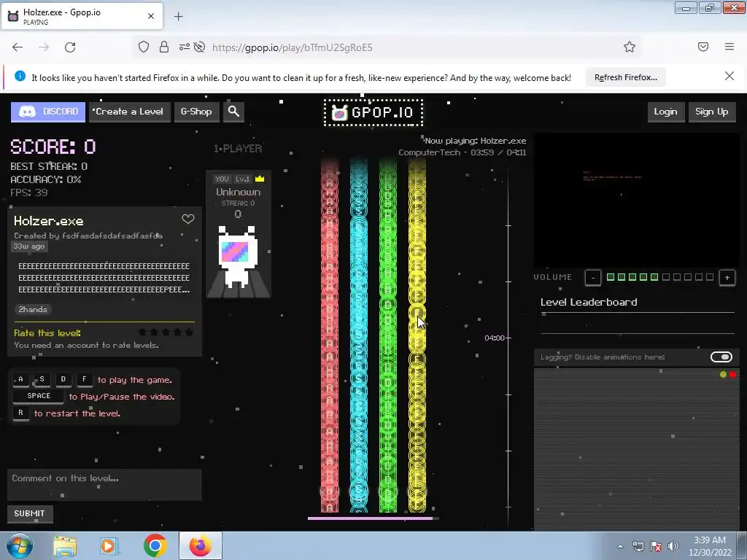Dismiss the Firefox notification bar
747x560 pixels.
coord(729,76)
